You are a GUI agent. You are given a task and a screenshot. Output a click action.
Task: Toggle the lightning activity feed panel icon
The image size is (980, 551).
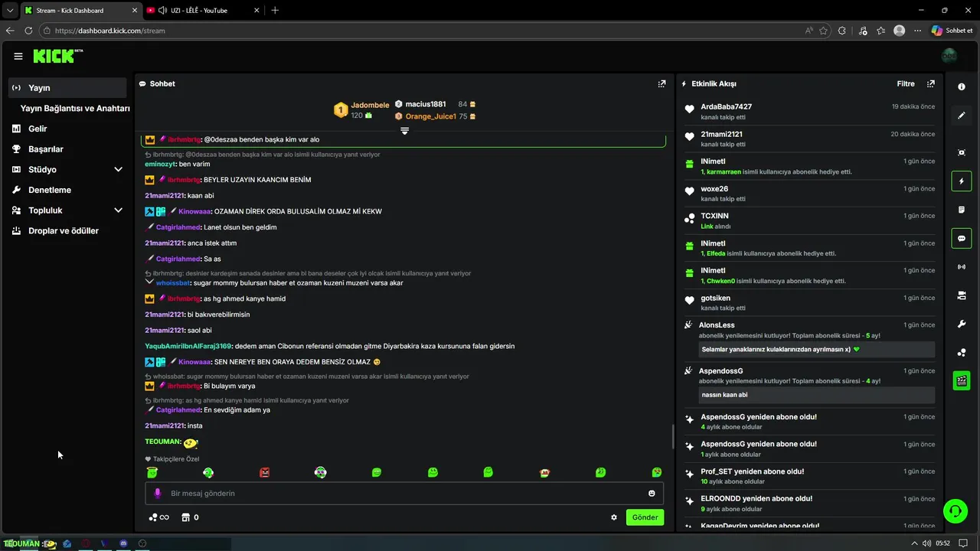[962, 181]
